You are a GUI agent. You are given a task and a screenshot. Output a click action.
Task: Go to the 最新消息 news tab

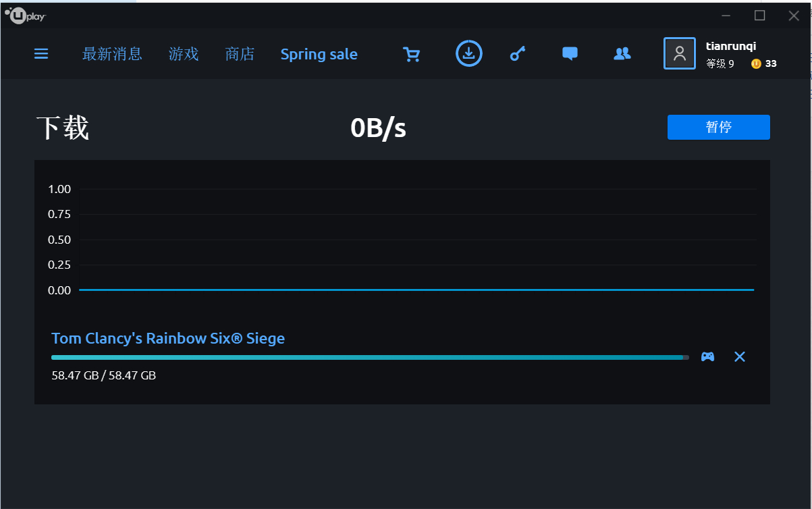[112, 54]
